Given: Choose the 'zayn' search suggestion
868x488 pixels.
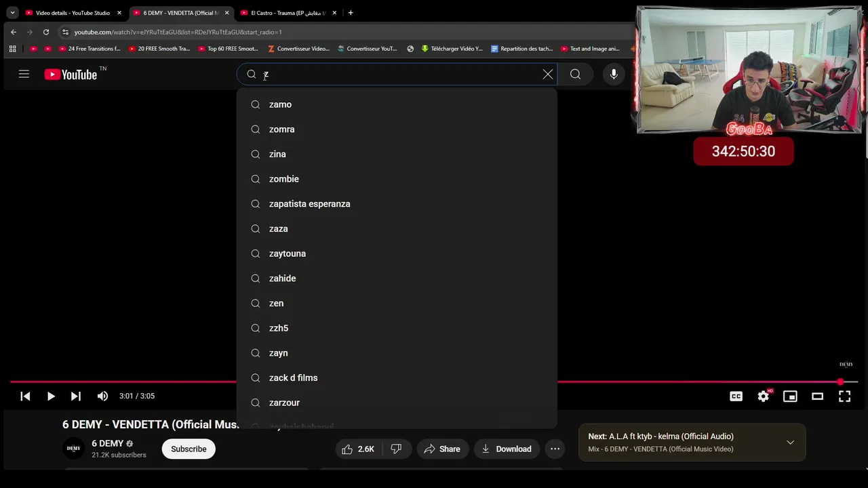Looking at the screenshot, I should pos(397,353).
